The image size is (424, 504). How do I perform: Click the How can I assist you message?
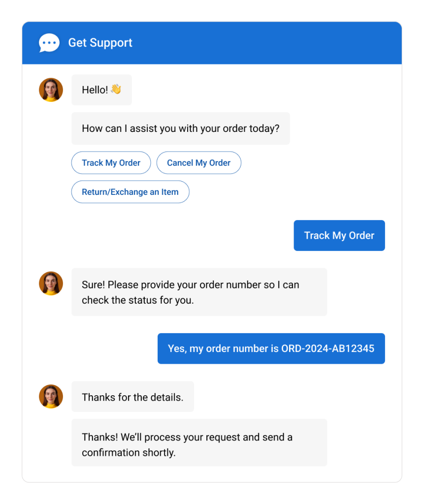(x=180, y=128)
